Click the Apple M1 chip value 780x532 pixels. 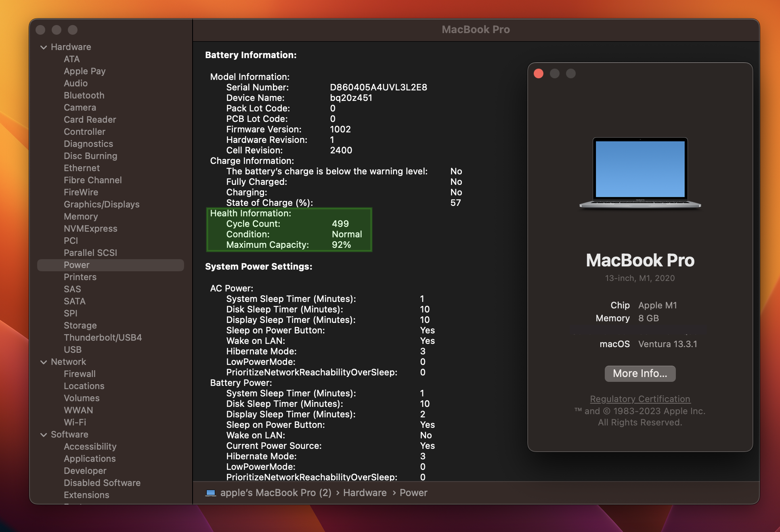(658, 305)
